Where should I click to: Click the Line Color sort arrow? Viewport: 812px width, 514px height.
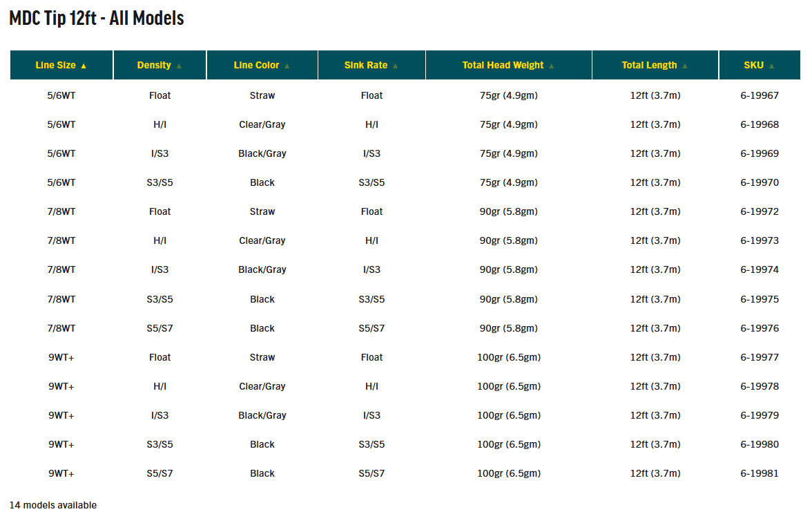287,66
